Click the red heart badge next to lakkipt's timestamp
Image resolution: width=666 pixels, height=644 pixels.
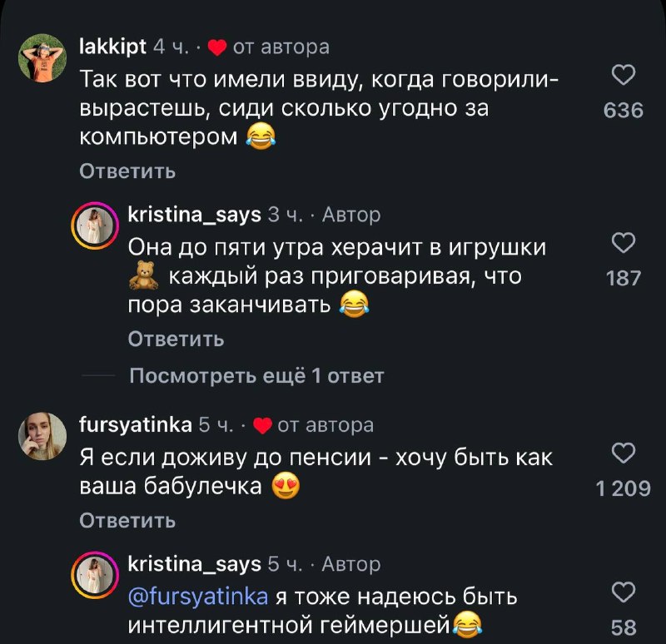[219, 47]
